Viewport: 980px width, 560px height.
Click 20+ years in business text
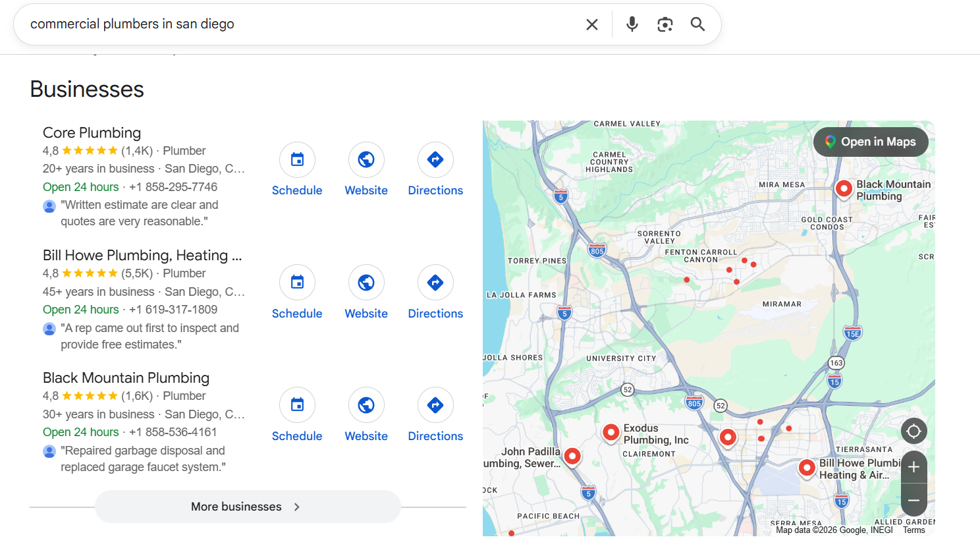(99, 169)
